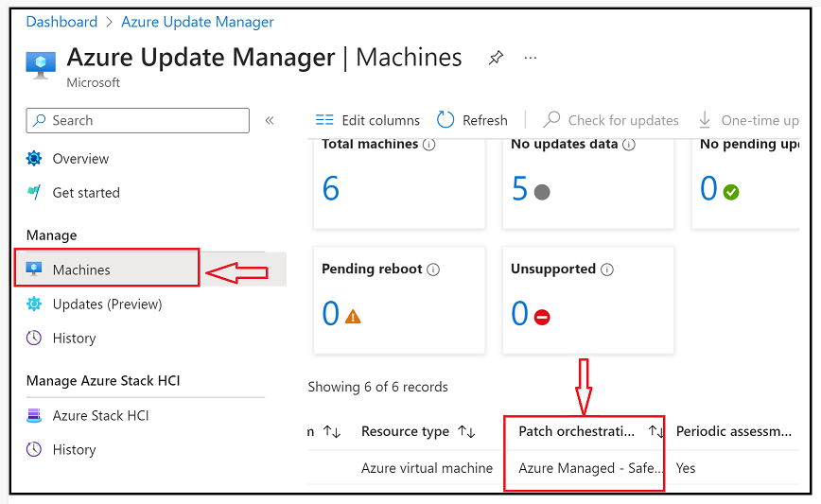Go to Dashboard breadcrumb
This screenshot has width=821, height=504.
click(61, 22)
